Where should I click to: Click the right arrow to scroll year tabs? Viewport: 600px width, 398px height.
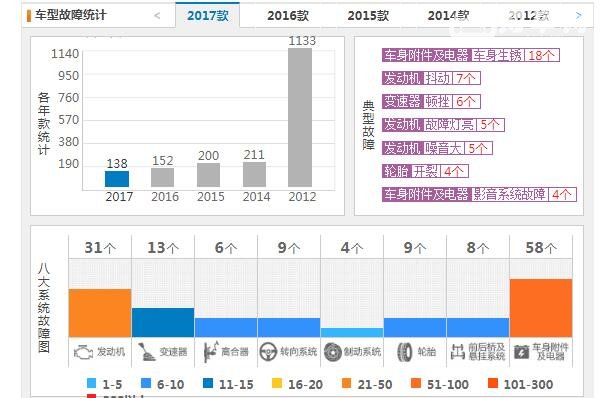[578, 15]
